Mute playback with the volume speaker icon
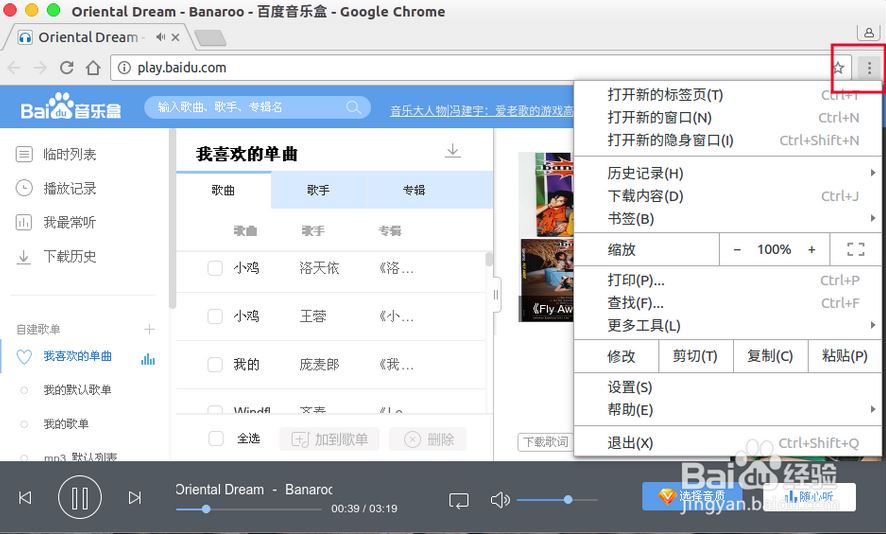Viewport: 886px width, 534px height. click(500, 500)
